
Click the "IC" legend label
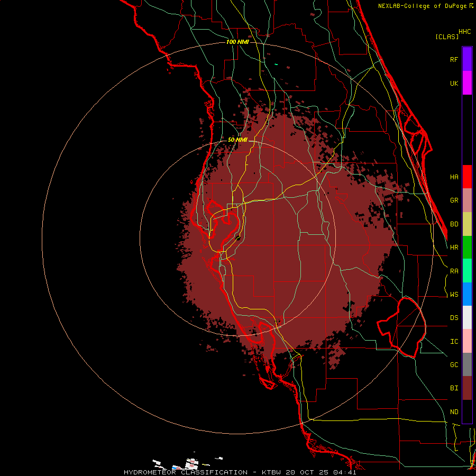(x=454, y=342)
